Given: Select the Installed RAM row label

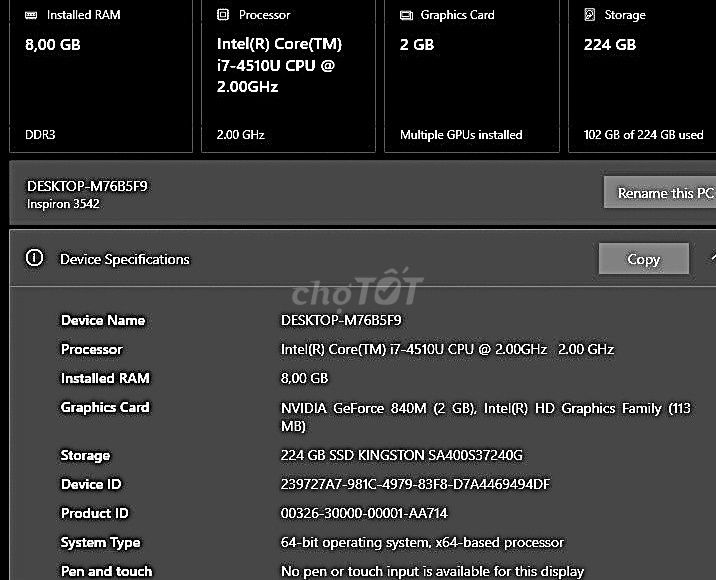Looking at the screenshot, I should coord(105,378).
